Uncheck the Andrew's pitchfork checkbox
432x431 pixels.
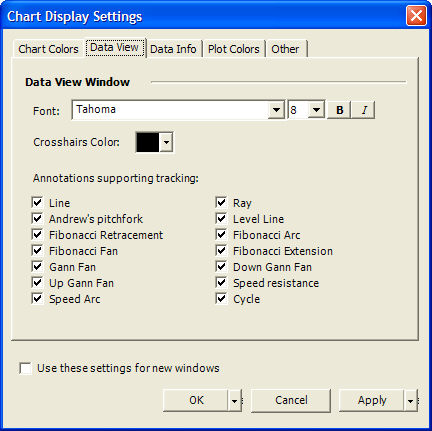pyautogui.click(x=37, y=219)
